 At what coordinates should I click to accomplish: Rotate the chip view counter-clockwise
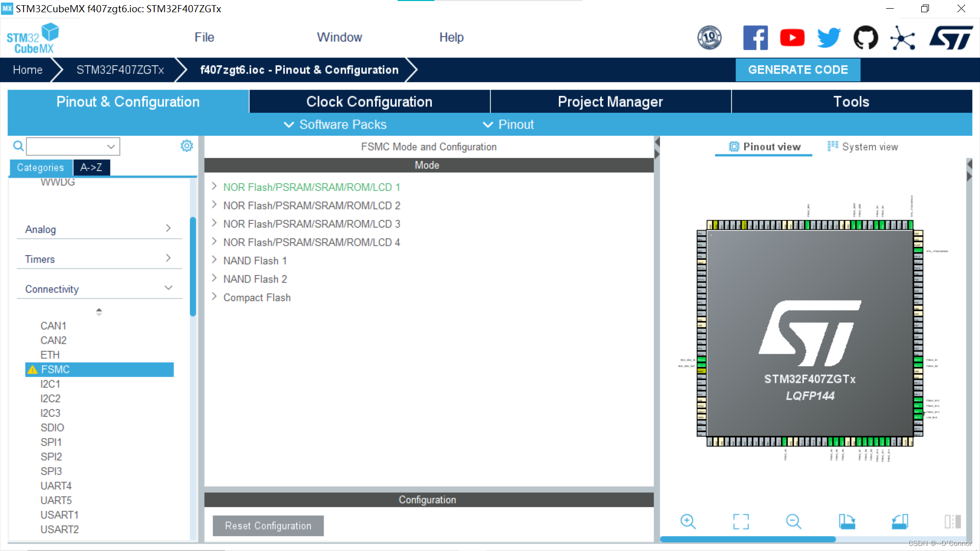click(900, 521)
